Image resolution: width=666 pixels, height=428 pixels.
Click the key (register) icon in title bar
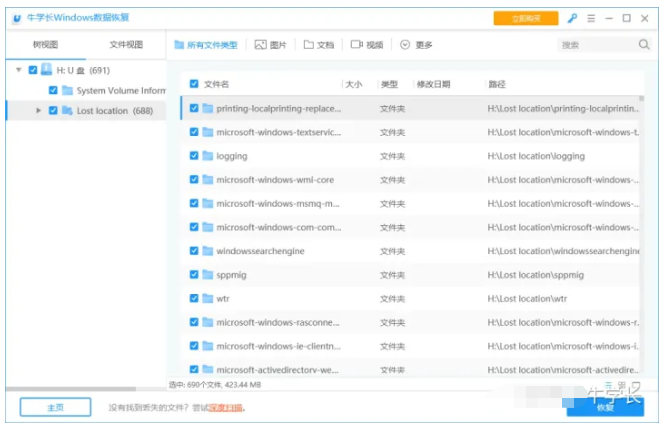point(573,18)
